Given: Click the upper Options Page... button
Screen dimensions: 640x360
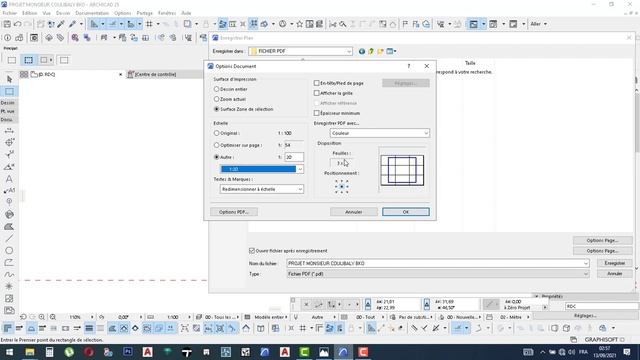Looking at the screenshot, I should pos(602,240).
